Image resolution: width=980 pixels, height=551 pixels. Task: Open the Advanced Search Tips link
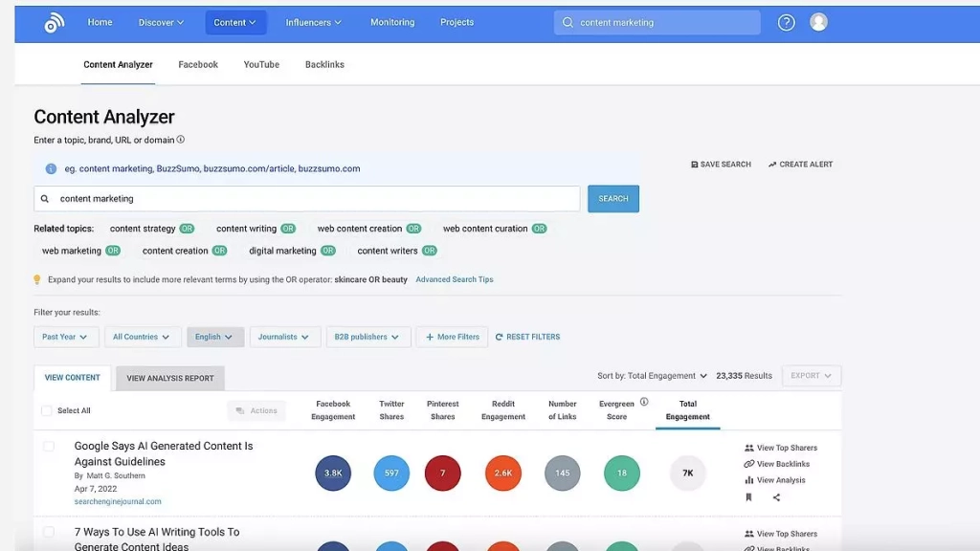point(455,279)
